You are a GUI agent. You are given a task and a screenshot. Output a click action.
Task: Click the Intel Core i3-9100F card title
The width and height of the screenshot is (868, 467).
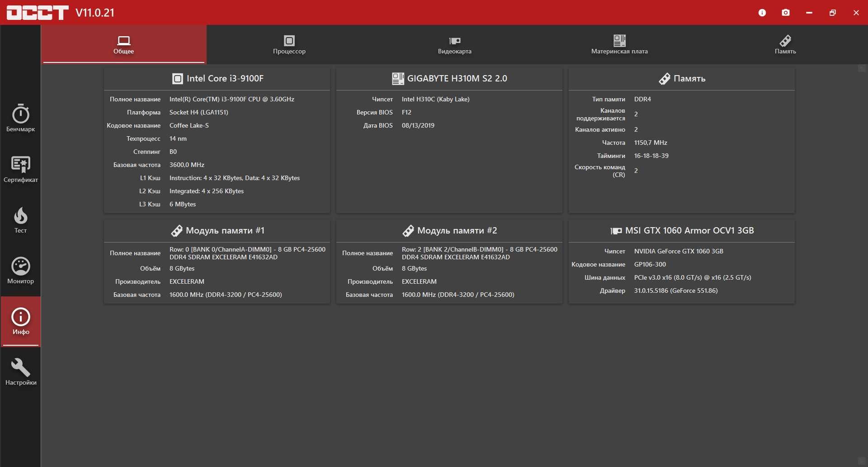coord(225,78)
